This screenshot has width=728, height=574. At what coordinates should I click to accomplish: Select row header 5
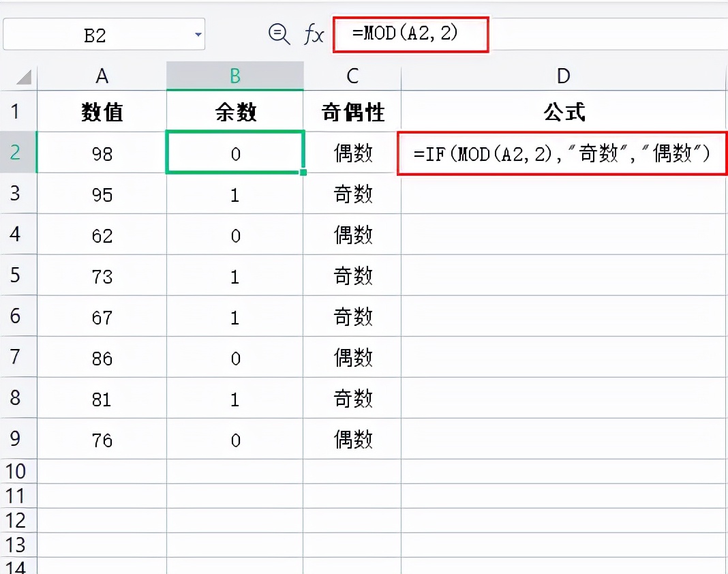tap(18, 276)
